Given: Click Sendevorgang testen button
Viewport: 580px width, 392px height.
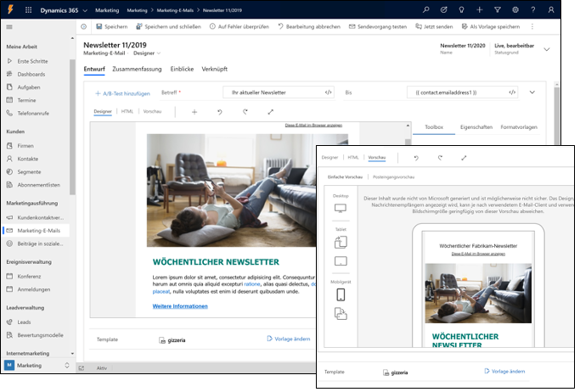Looking at the screenshot, I should 378,26.
